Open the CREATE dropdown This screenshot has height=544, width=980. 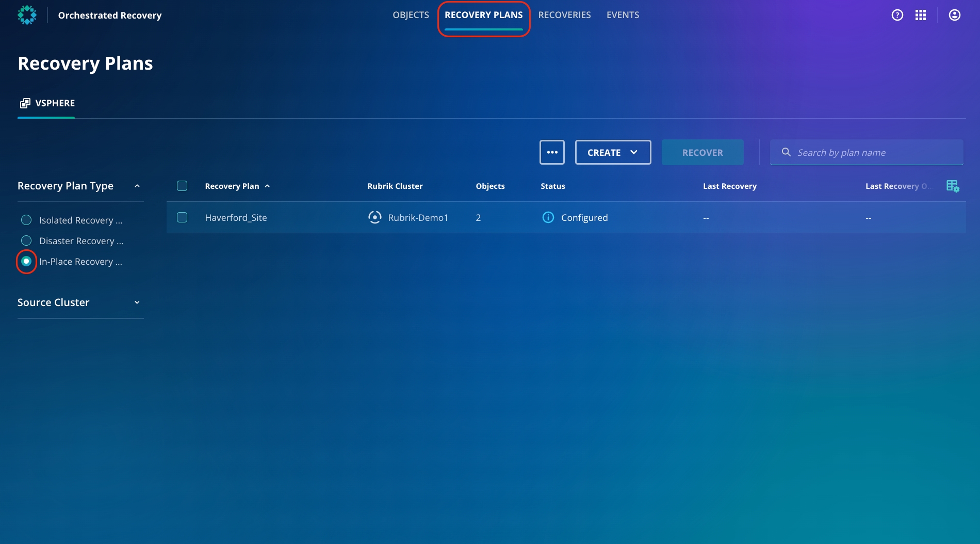click(x=613, y=152)
